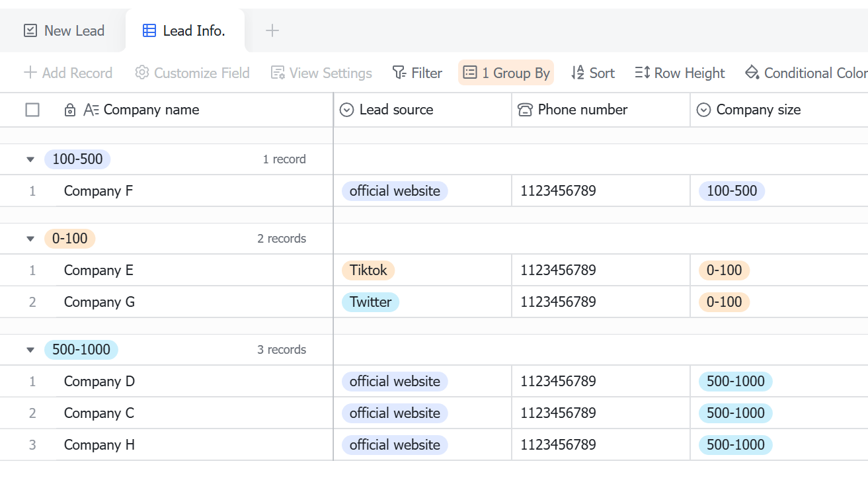The width and height of the screenshot is (868, 492).
Task: Click Company D's official website lead source
Action: pyautogui.click(x=395, y=382)
